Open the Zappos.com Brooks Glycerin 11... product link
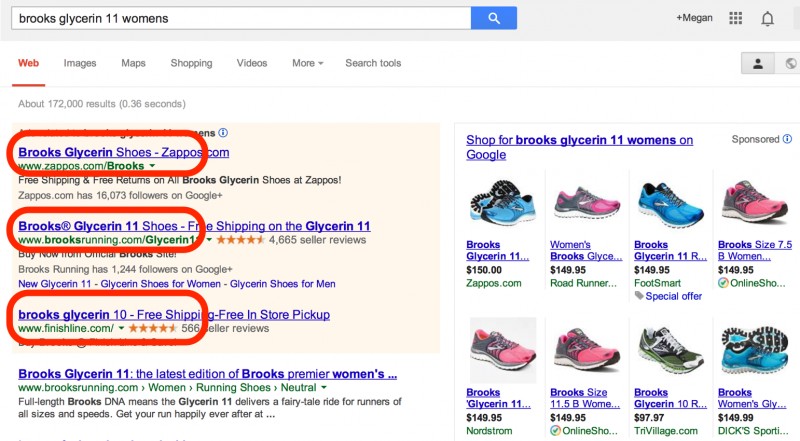Screen dimensions: 800x441 pos(497,250)
